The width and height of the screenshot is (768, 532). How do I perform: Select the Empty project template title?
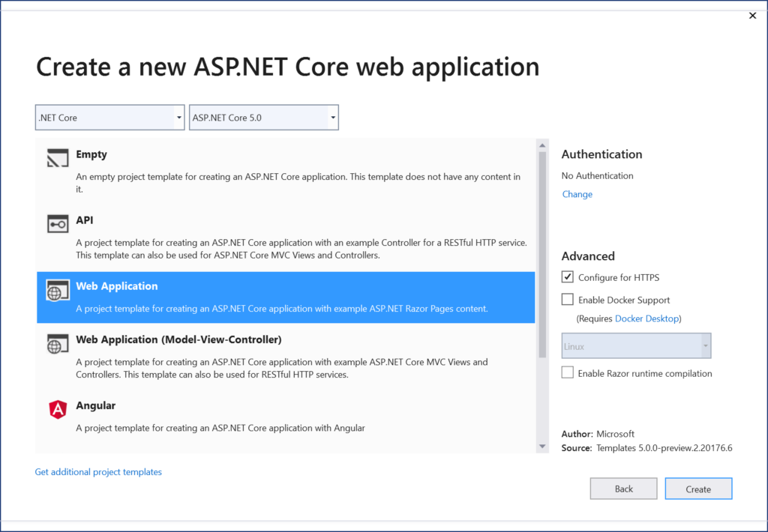coord(91,154)
